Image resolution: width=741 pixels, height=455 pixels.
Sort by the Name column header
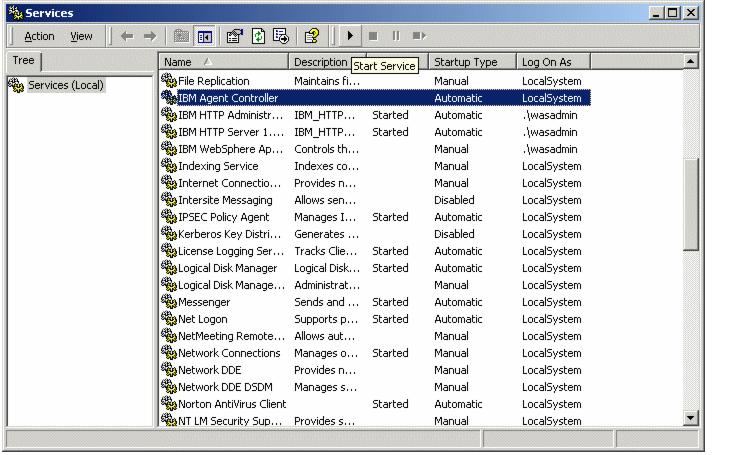click(x=224, y=62)
